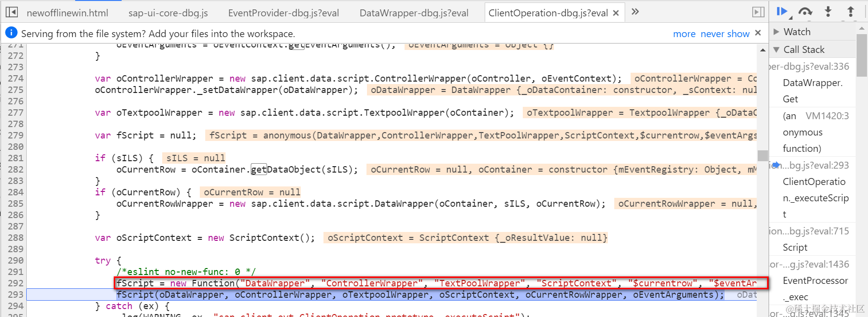Click the 'never show' link
The width and height of the screenshot is (868, 317).
click(x=725, y=34)
